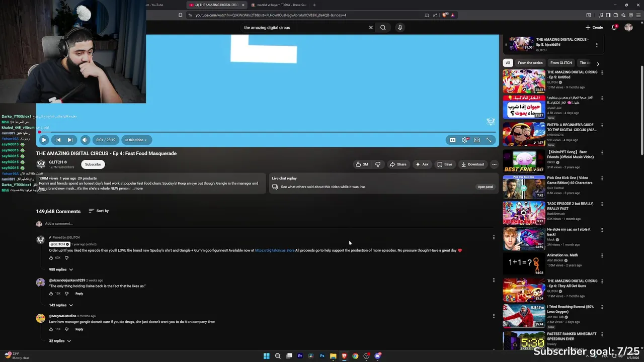Select the 'From GLITCH' chip
The image size is (644, 362).
click(561, 63)
